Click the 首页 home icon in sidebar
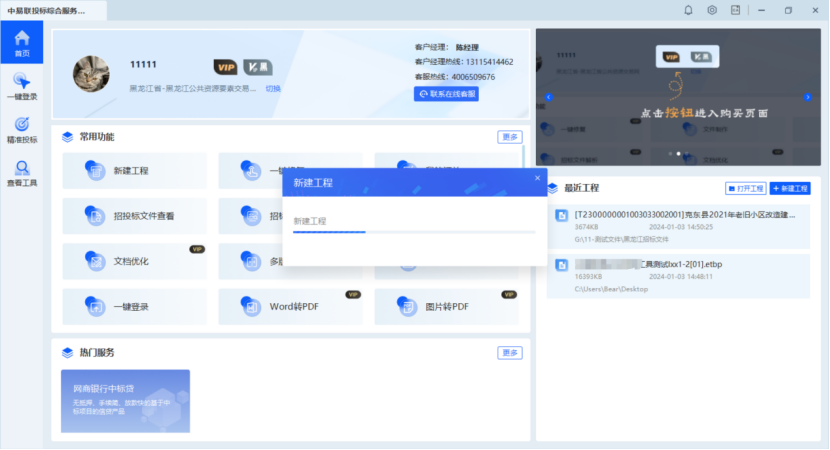Image resolution: width=830 pixels, height=450 pixels. point(21,43)
